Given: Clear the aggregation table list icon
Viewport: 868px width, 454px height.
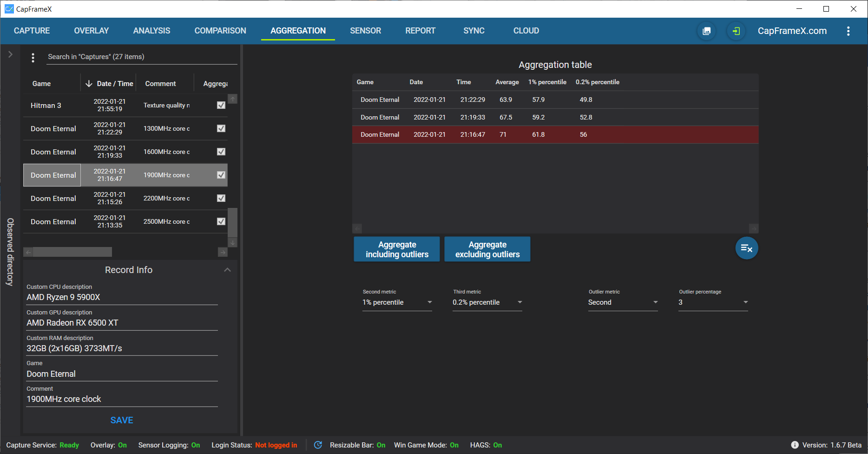Looking at the screenshot, I should pyautogui.click(x=747, y=248).
